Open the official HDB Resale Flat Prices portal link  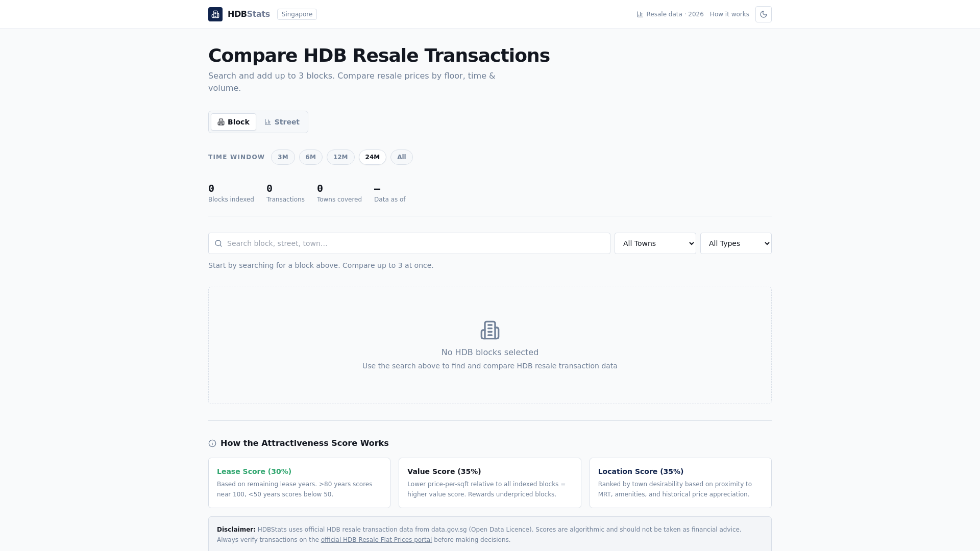click(x=376, y=540)
